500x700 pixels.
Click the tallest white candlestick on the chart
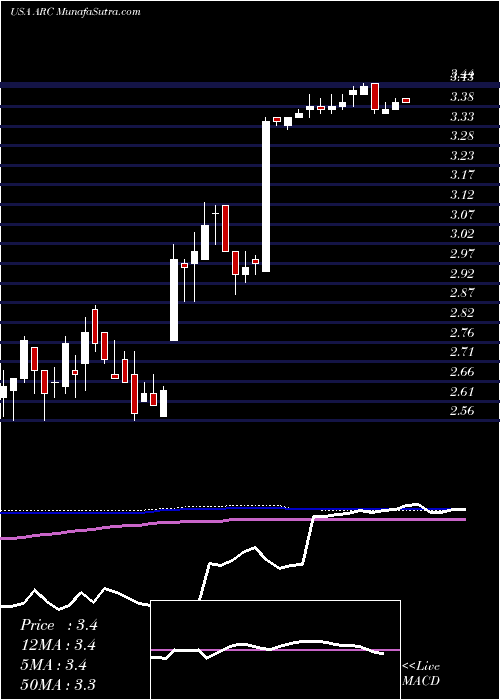266,196
